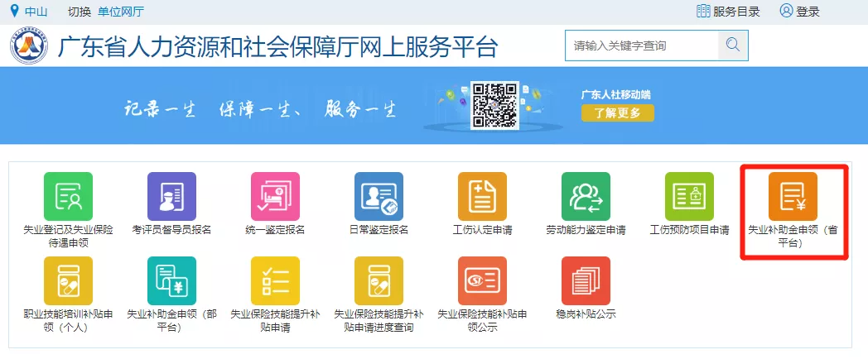Click the magnifier search button
This screenshot has height=359, width=868.
tap(733, 45)
